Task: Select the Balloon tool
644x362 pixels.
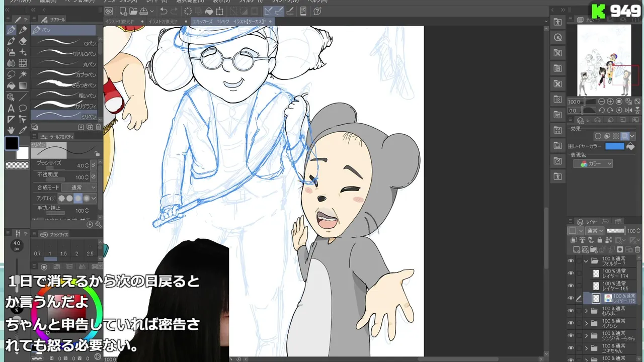Action: (x=23, y=108)
